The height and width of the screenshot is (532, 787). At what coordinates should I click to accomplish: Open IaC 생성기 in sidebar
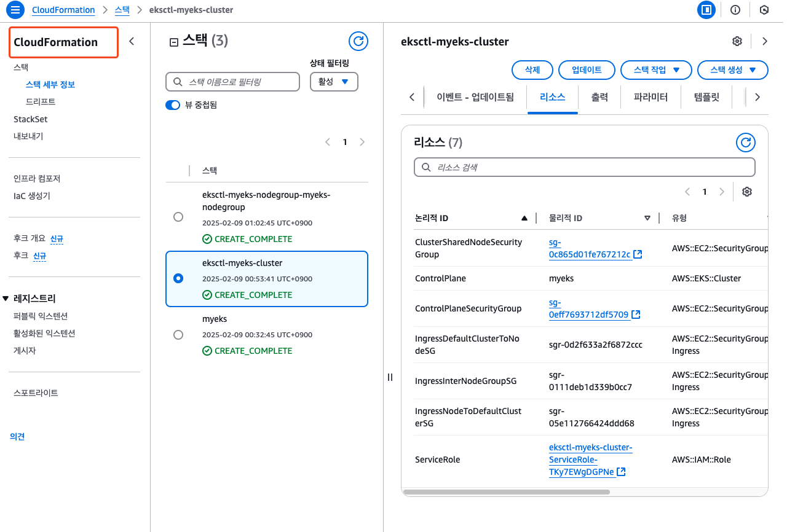32,196
